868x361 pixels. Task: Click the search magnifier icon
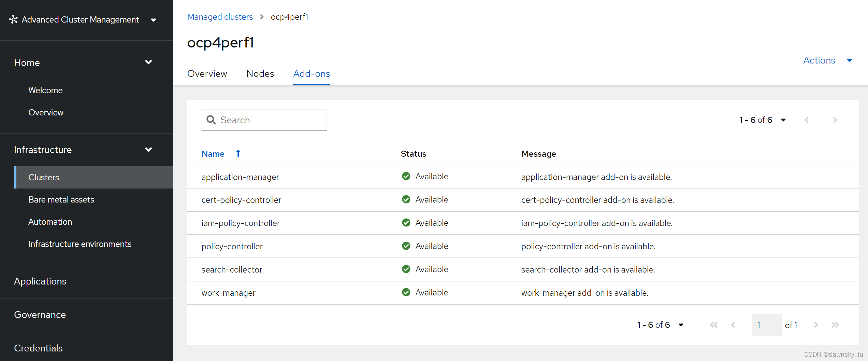click(x=211, y=120)
